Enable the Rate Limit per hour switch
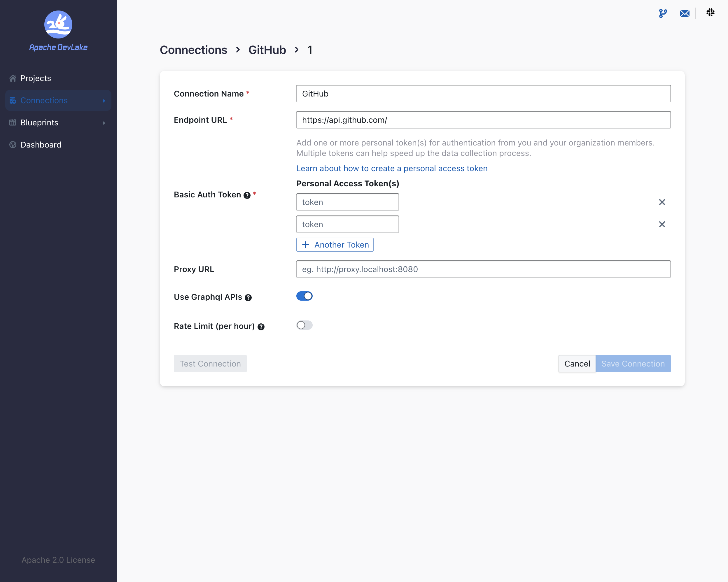728x582 pixels. point(304,325)
